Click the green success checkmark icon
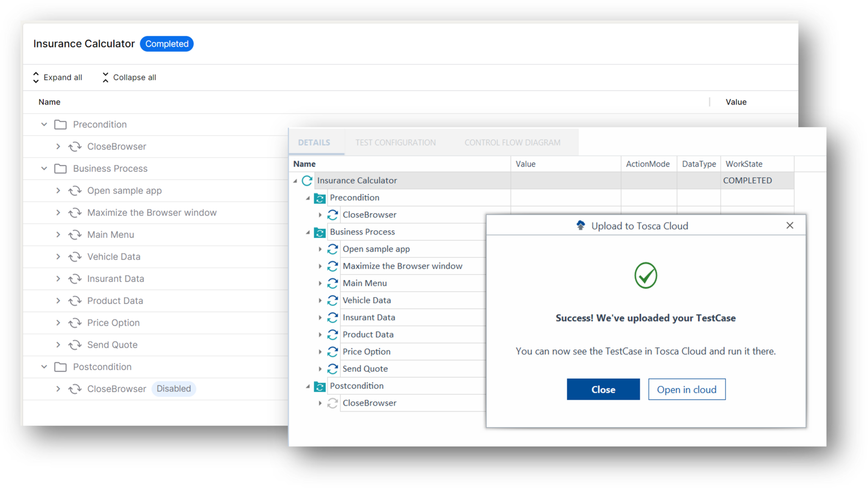Viewport: 868px width, 488px height. tap(645, 275)
